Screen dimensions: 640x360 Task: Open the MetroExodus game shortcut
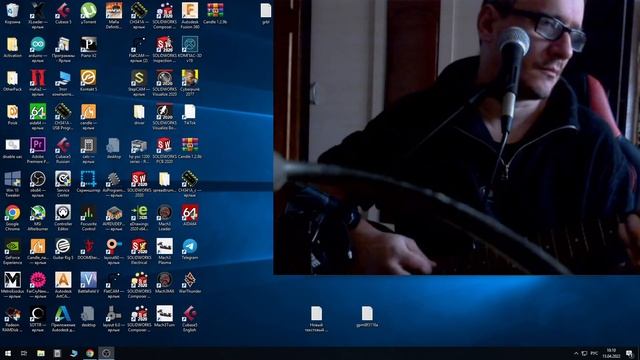tap(12, 285)
